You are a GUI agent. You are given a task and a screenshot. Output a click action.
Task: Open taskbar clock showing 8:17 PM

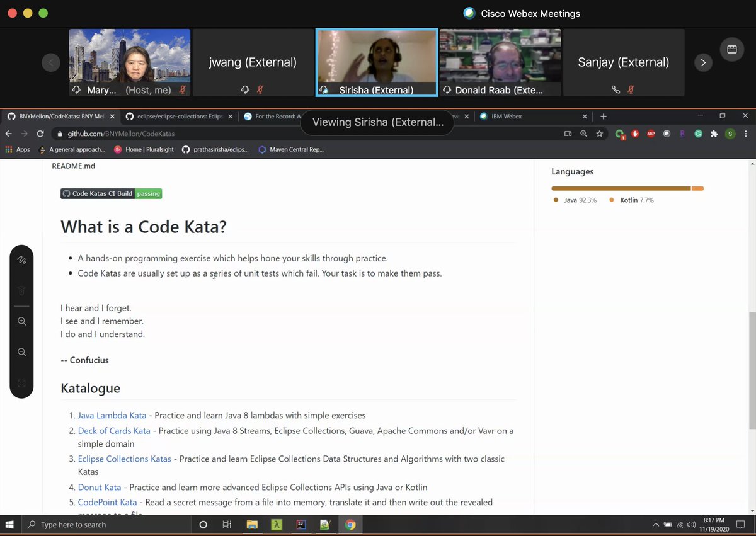[714, 524]
